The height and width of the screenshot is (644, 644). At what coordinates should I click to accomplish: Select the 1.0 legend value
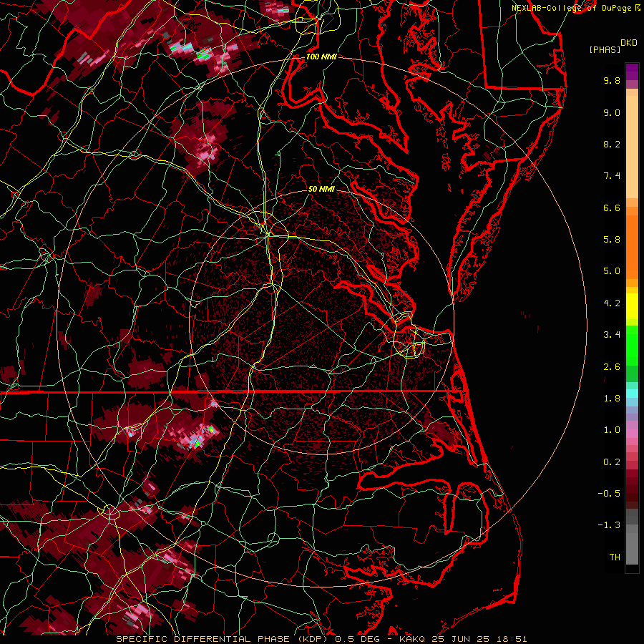click(612, 430)
